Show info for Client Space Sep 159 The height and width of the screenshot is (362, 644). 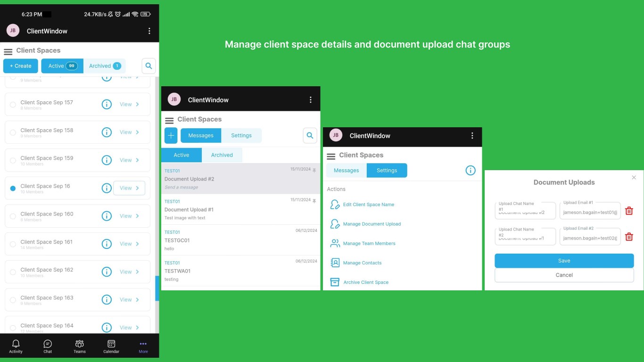click(x=107, y=160)
